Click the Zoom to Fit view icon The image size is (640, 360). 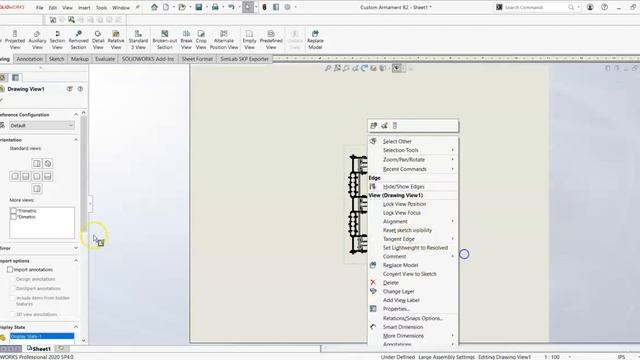(x=328, y=68)
